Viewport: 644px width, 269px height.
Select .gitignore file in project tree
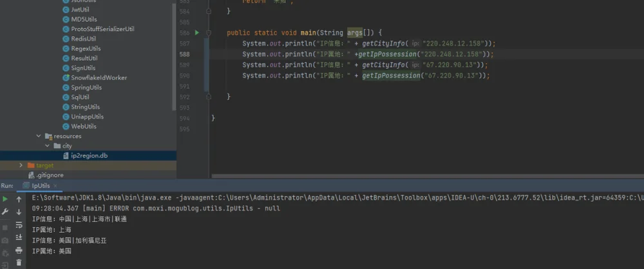46,175
